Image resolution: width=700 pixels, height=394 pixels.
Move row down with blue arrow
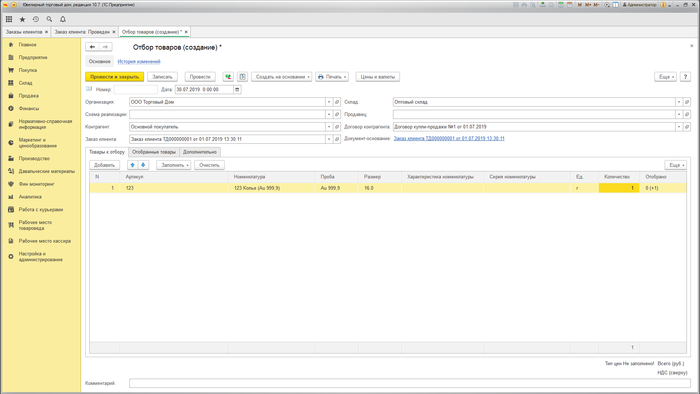click(143, 165)
